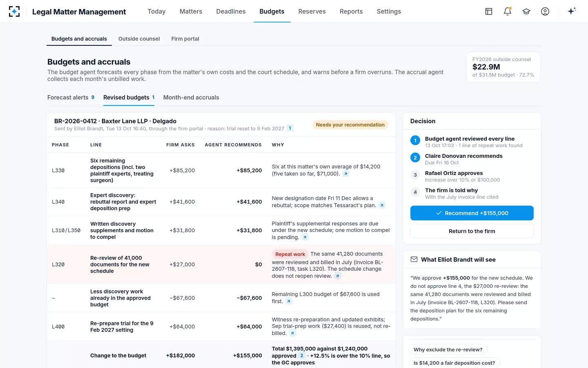
Task: Open source arrow for the rebuttal scope explanation
Action: point(382,205)
